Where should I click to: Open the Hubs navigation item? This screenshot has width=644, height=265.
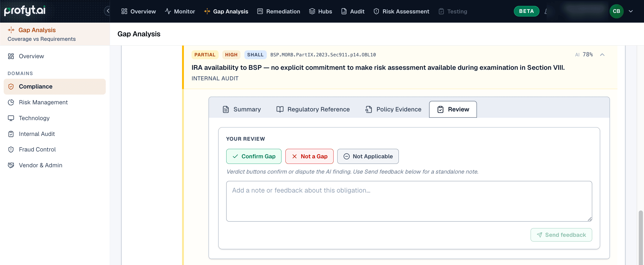coord(320,11)
